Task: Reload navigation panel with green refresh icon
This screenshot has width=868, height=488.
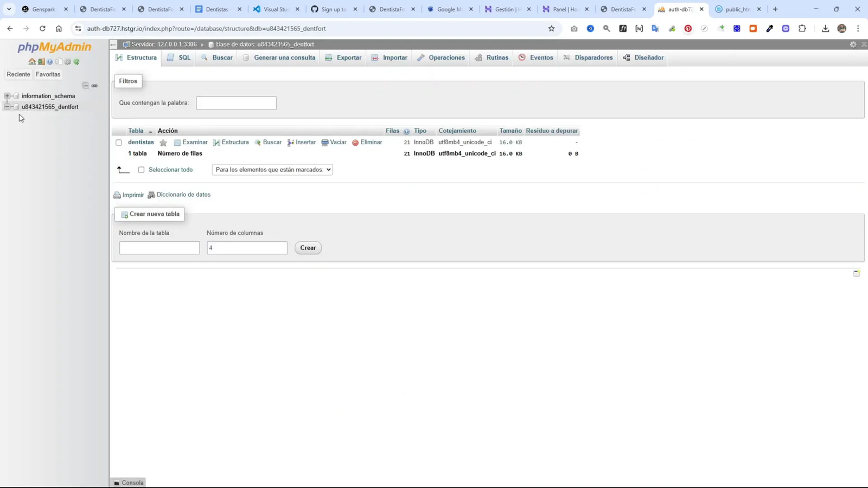Action: [76, 61]
